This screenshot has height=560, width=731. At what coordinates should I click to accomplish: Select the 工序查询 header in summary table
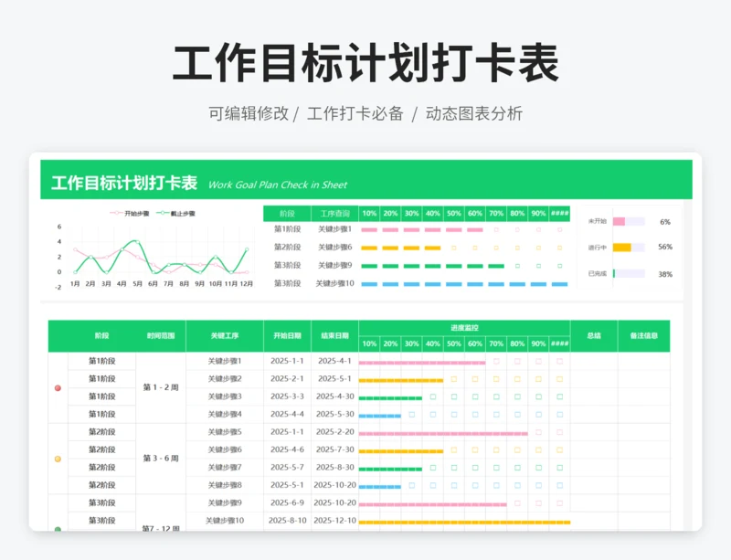click(334, 213)
